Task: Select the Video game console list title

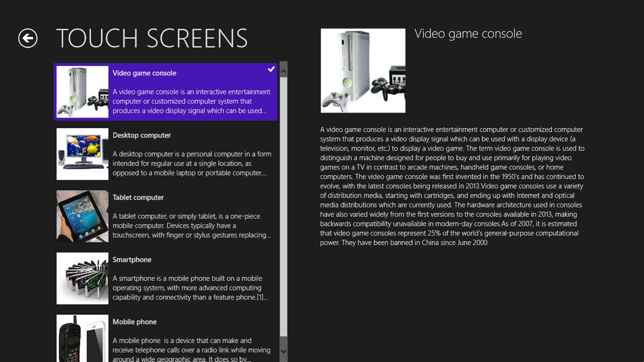Action: coord(144,73)
